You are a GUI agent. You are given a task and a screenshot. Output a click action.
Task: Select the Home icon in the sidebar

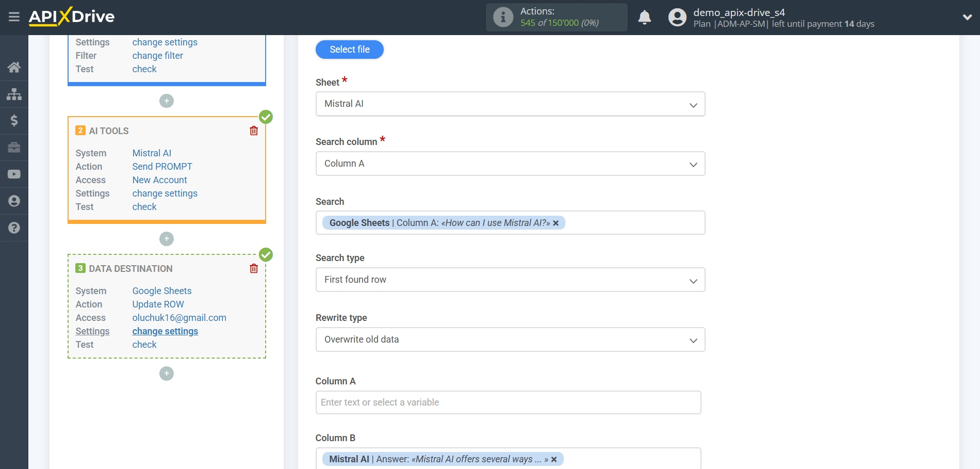tap(14, 67)
